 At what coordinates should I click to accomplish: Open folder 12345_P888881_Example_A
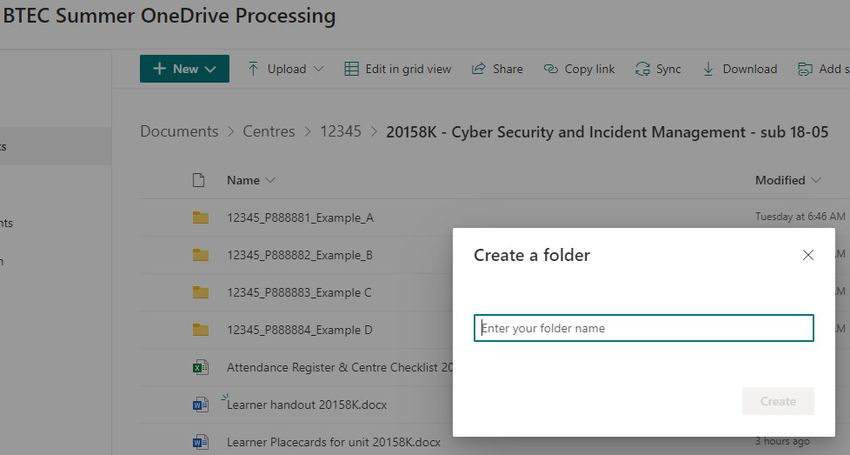[x=300, y=217]
